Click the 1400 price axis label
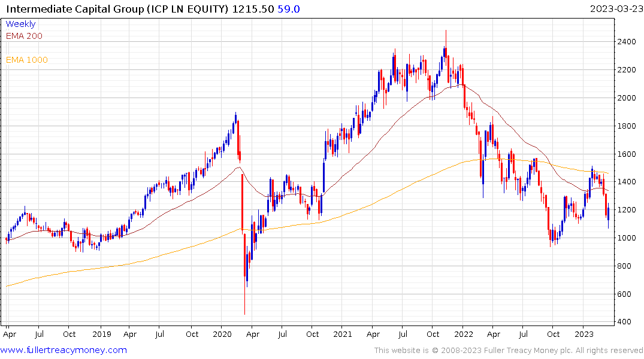Image resolution: width=644 pixels, height=359 pixels. (x=627, y=182)
